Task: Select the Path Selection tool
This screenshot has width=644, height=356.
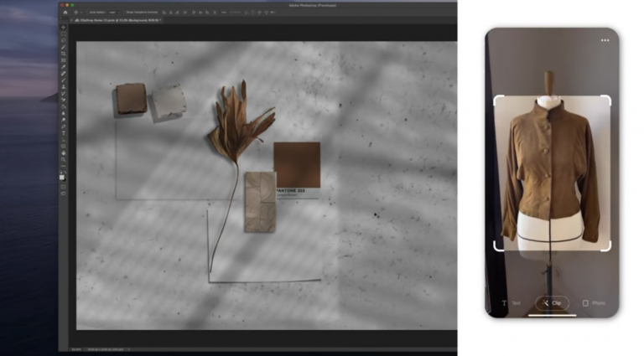Action: click(63, 139)
